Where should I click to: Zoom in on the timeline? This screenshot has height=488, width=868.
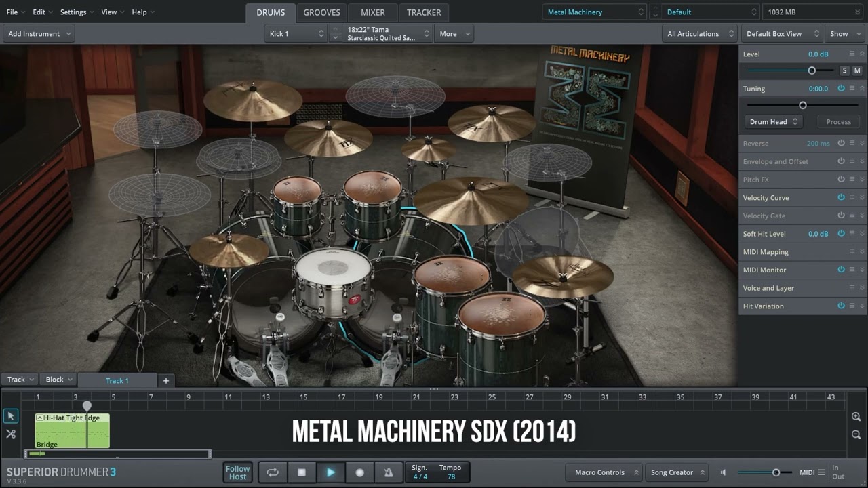856,417
